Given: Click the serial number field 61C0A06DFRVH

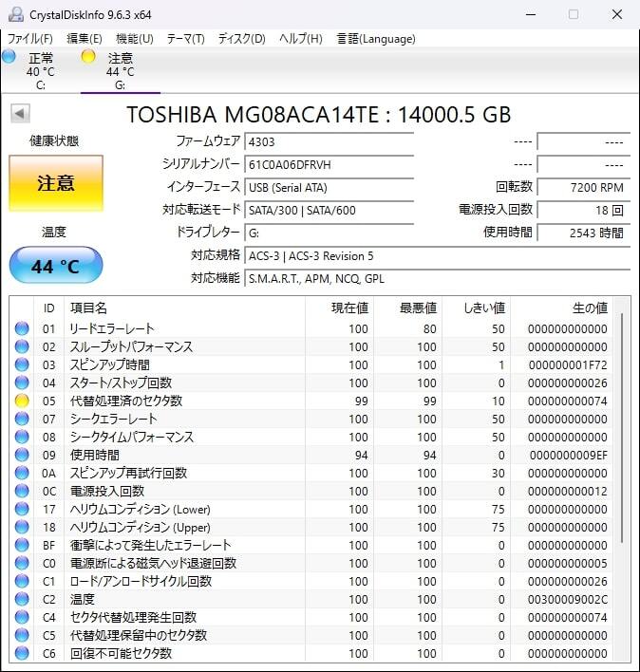Looking at the screenshot, I should point(329,164).
